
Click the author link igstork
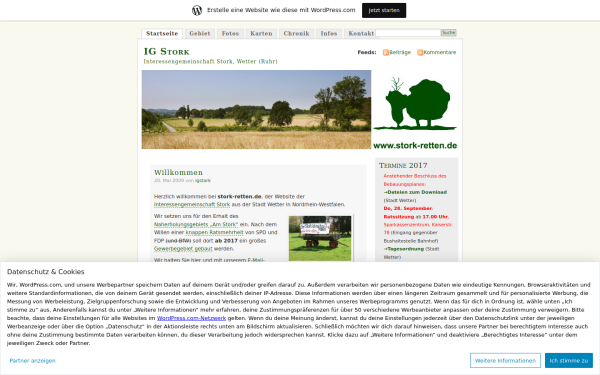tap(203, 181)
